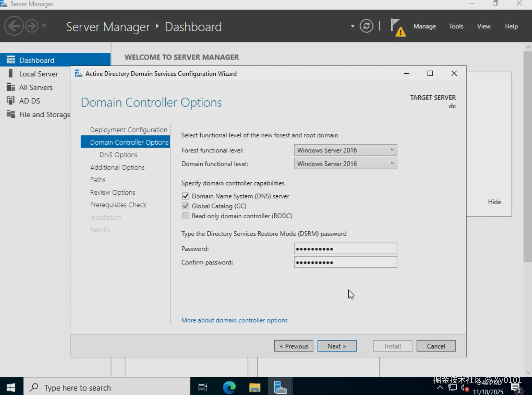Select the Local Server icon in sidebar
The image size is (532, 395).
tap(11, 74)
